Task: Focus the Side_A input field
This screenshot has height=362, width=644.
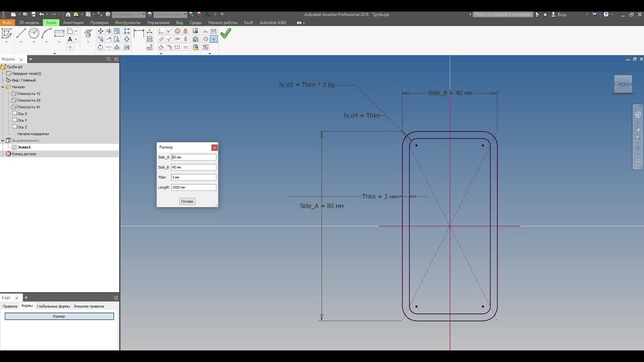Action: (x=194, y=157)
